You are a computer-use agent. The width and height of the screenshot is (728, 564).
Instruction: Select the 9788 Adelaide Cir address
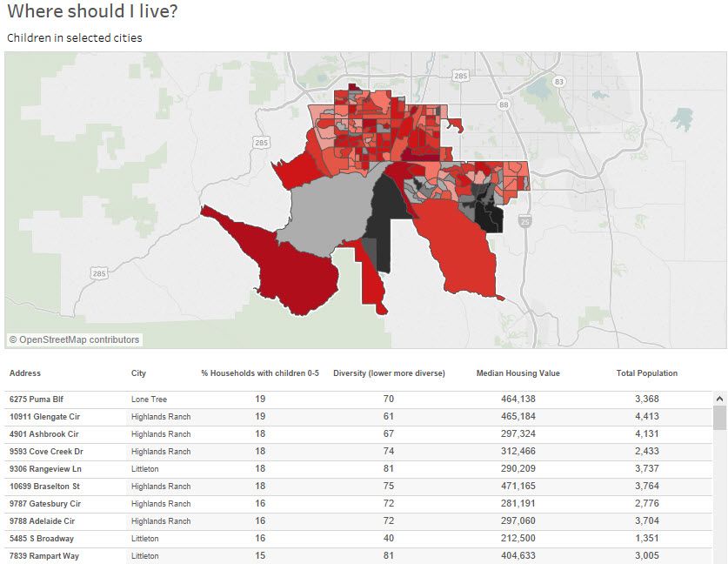point(43,521)
